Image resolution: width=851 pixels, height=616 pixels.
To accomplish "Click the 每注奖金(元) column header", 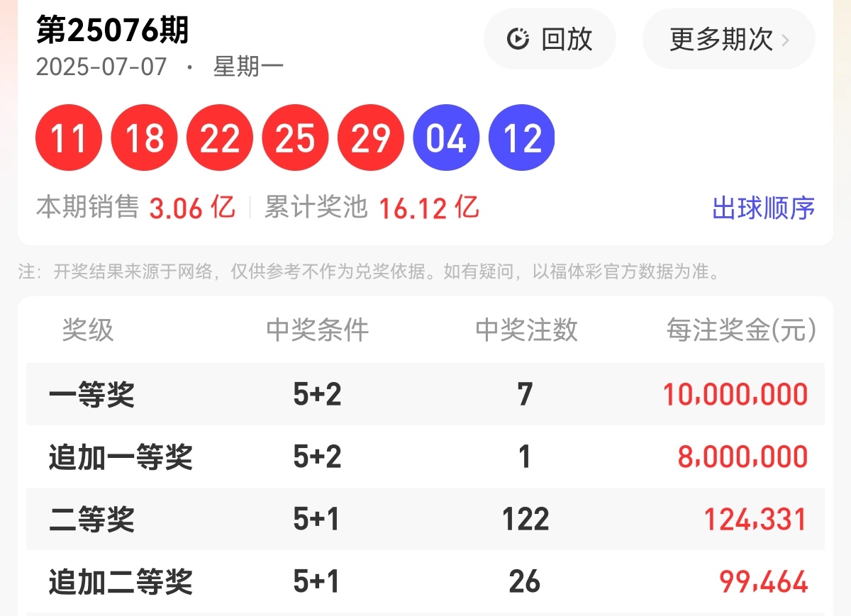I will pyautogui.click(x=742, y=330).
